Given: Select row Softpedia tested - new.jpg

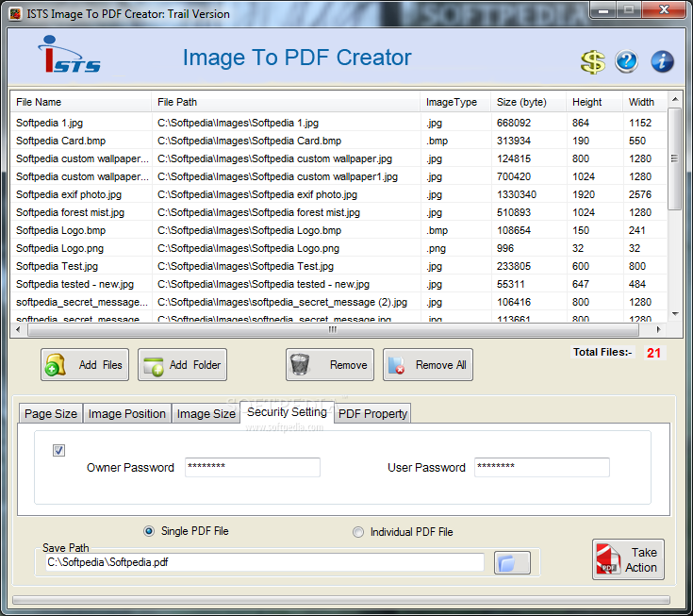Looking at the screenshot, I should tap(338, 284).
